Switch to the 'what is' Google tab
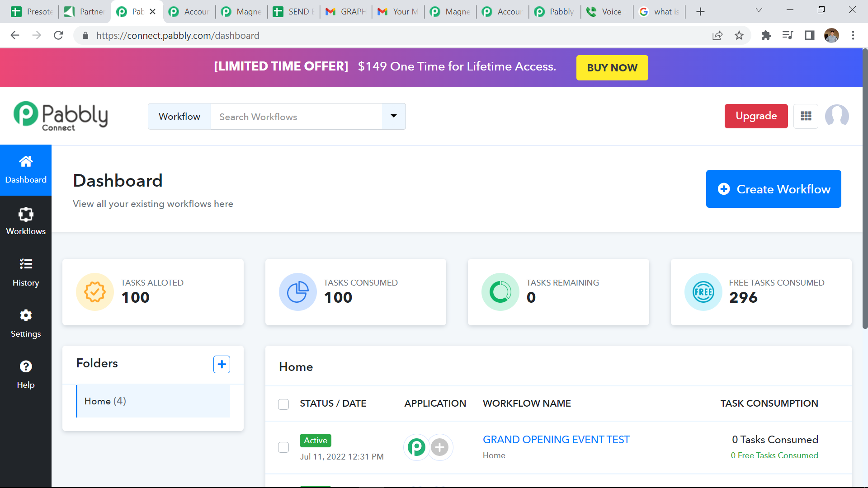 point(659,11)
